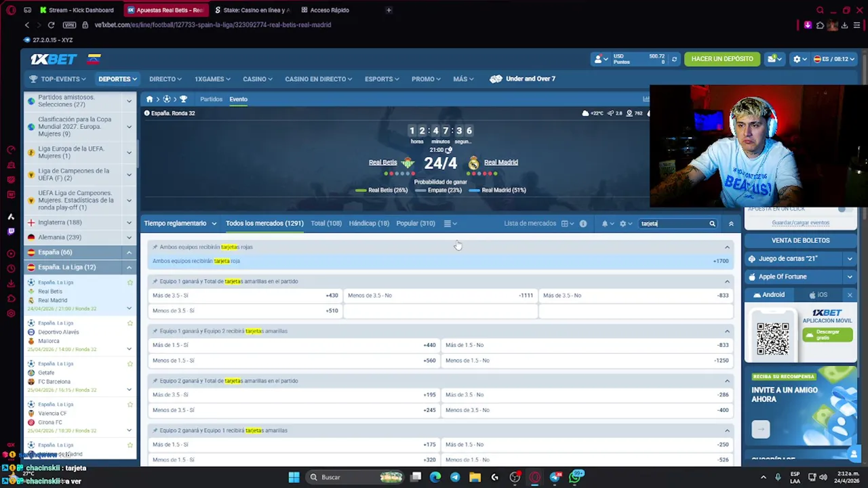Expand Alemania (239) leagues
Screen dimensions: 868x488
(x=129, y=237)
